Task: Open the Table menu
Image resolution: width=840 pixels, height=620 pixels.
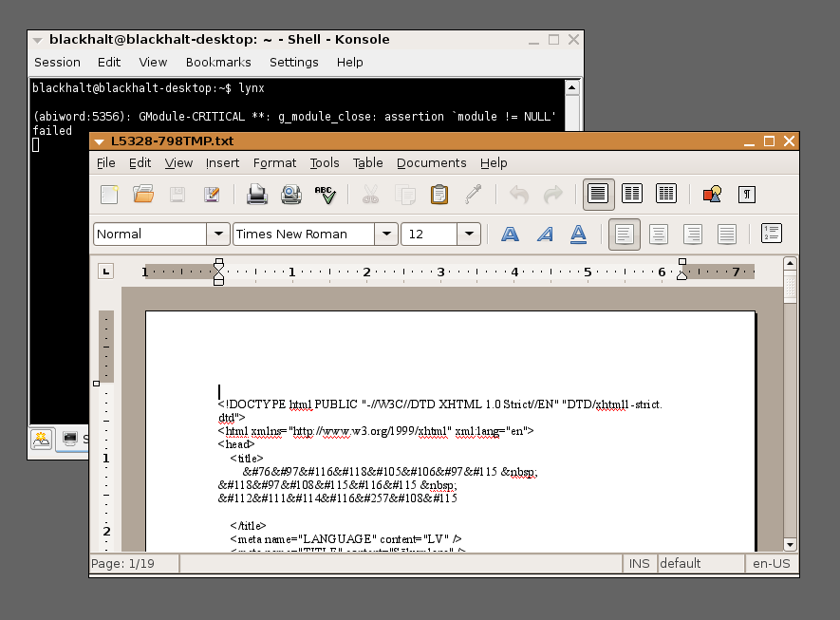Action: click(x=367, y=163)
